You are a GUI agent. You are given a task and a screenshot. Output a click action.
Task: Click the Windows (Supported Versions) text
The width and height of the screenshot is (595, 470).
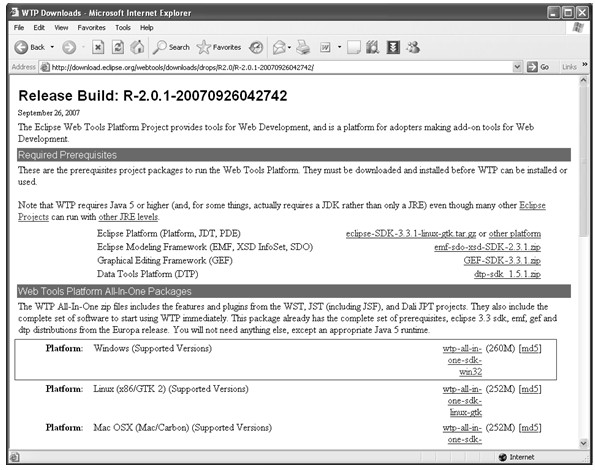tap(153, 348)
